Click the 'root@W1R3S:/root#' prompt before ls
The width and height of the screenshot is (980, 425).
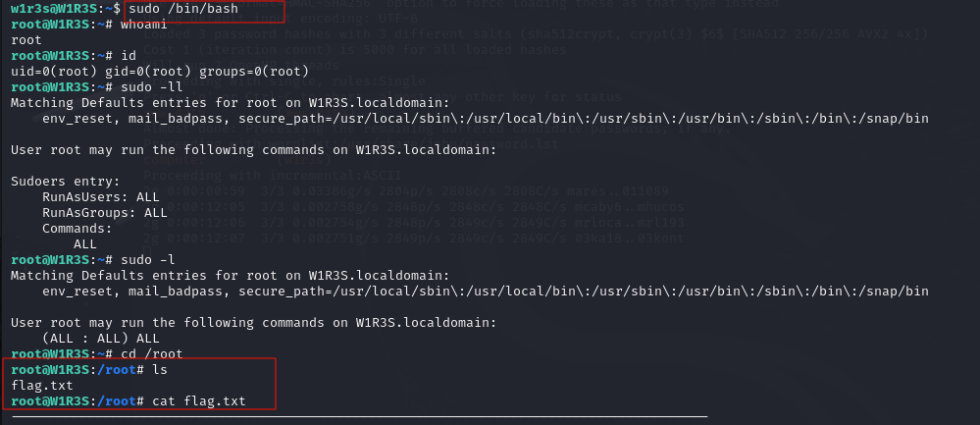[x=77, y=369]
